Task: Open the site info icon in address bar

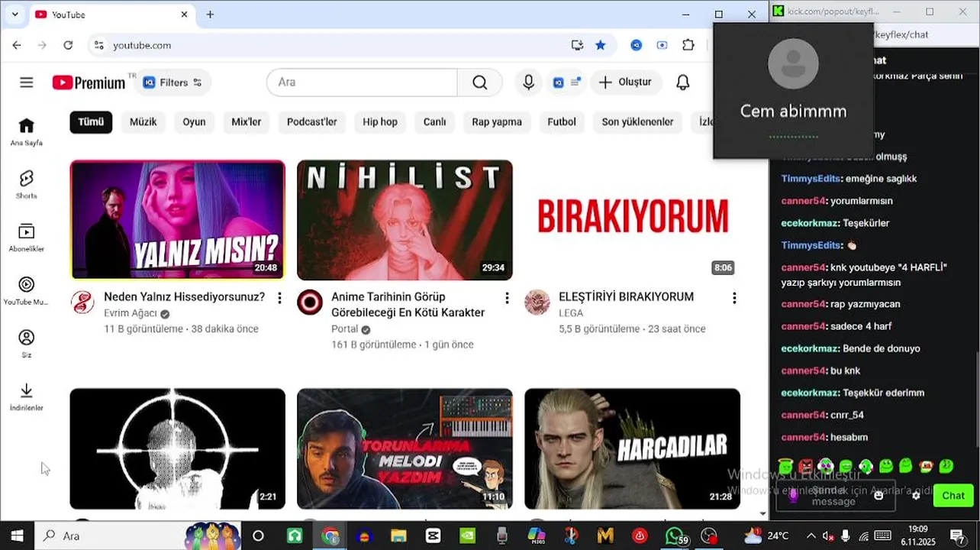Action: point(98,45)
